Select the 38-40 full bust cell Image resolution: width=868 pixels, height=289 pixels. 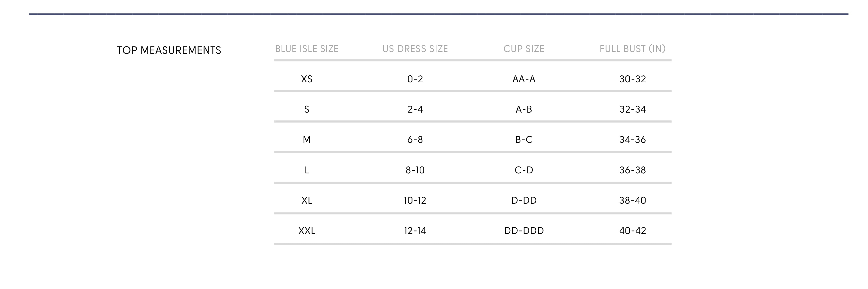coord(632,200)
